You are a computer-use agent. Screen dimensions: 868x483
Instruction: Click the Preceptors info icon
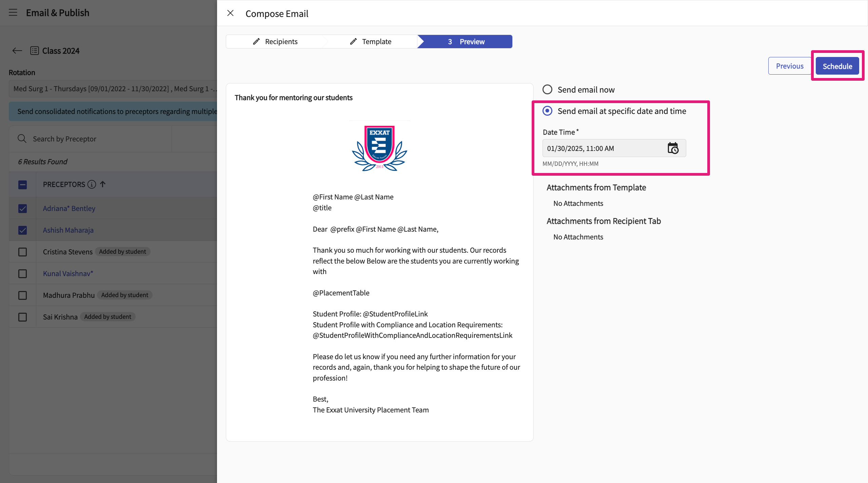pos(92,184)
